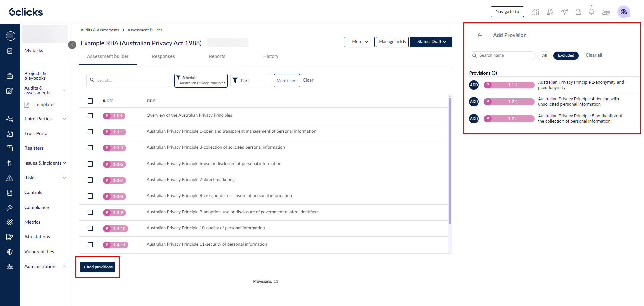Switch to the Responses tab

163,57
